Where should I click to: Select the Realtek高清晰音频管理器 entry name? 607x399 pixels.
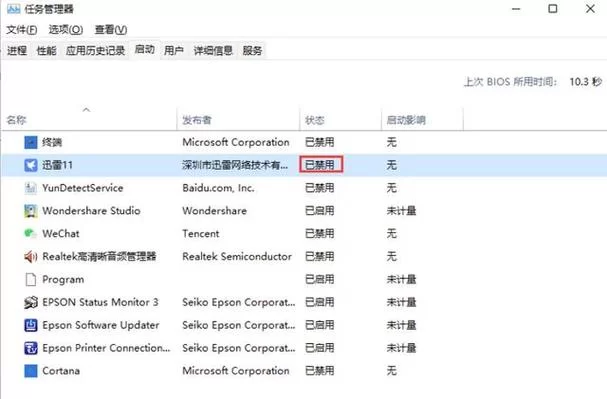click(x=99, y=257)
